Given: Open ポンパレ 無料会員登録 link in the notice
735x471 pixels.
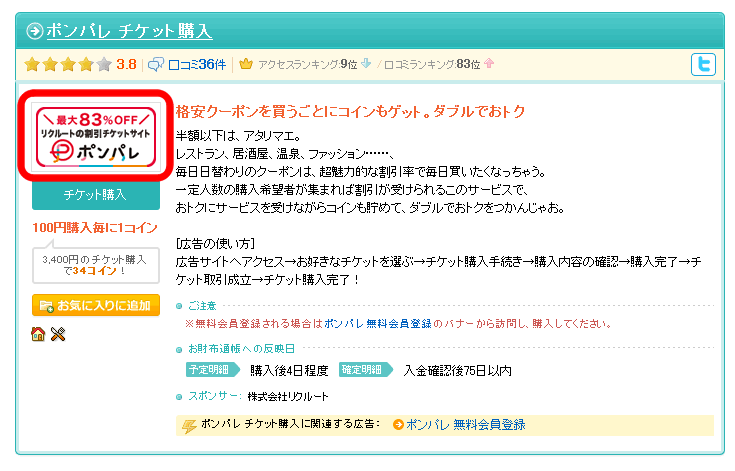Looking at the screenshot, I should (377, 323).
